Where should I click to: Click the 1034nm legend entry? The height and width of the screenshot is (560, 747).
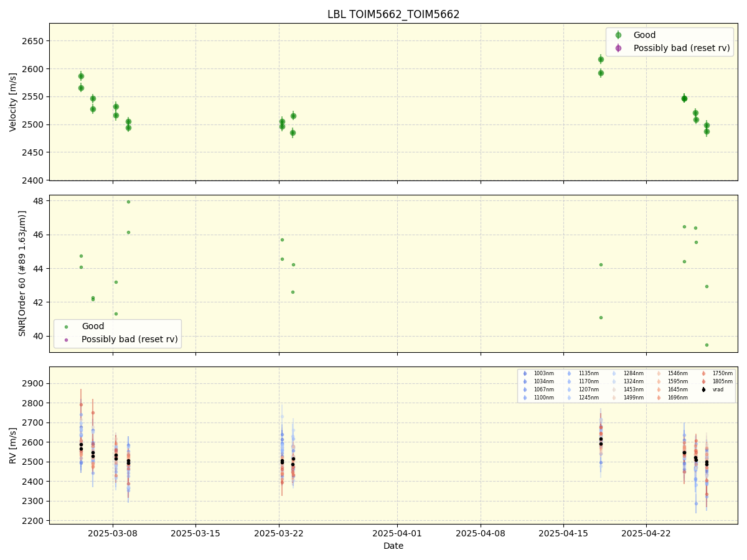pyautogui.click(x=538, y=381)
